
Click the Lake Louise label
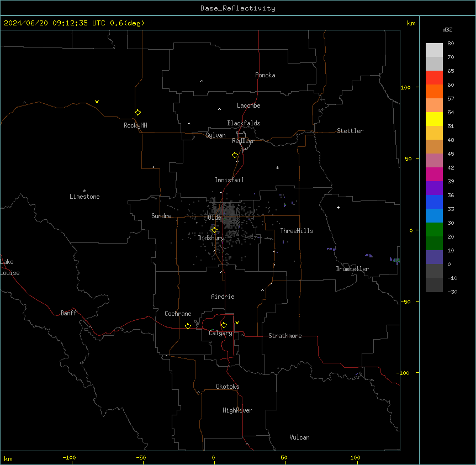click(x=10, y=267)
